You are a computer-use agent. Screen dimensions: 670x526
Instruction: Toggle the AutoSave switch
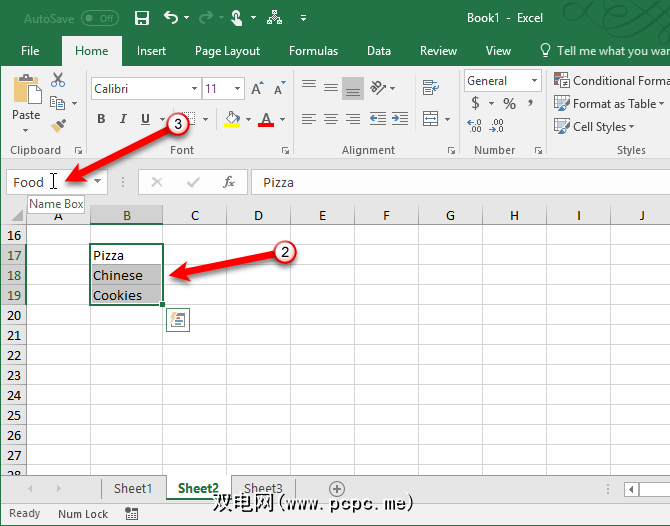click(x=100, y=18)
